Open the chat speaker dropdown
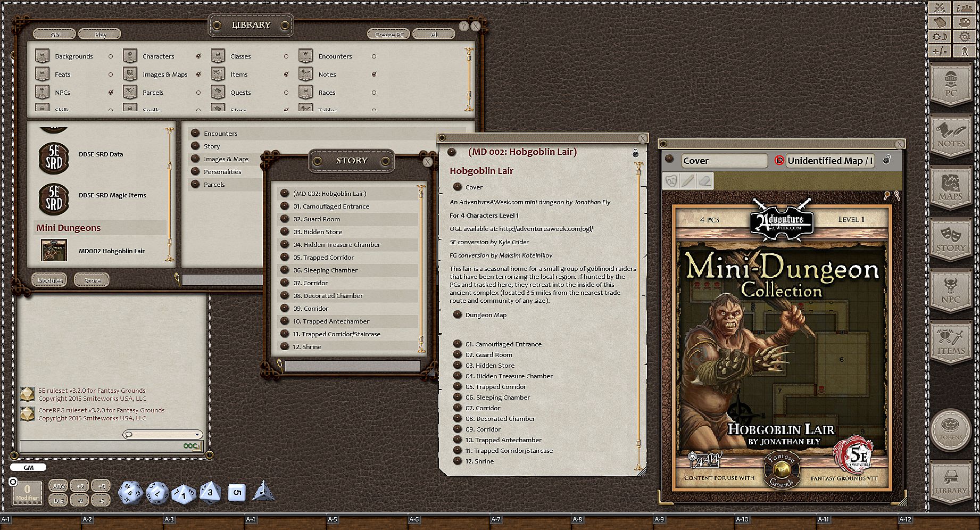Image resolution: width=980 pixels, height=530 pixels. tap(163, 434)
